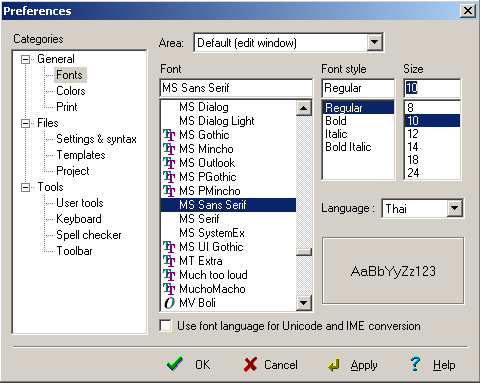Screen dimensions: 480x383
Task: Select the General category node
Action: pos(56,59)
